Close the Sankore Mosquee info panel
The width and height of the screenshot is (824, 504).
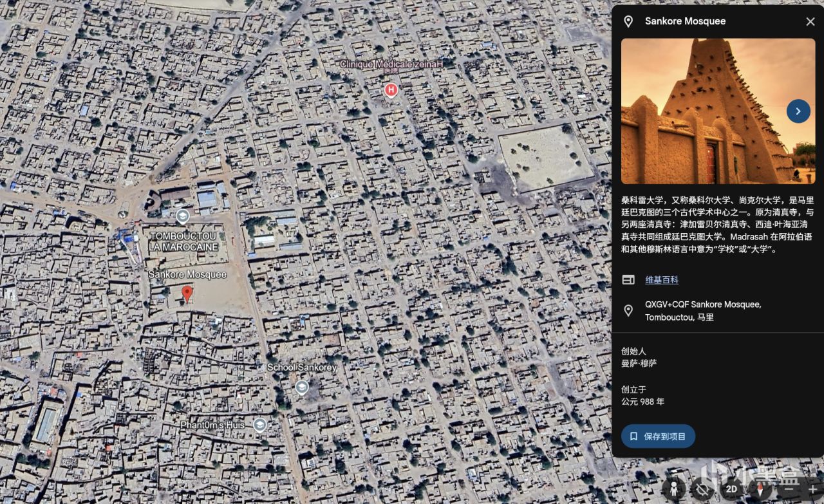810,22
